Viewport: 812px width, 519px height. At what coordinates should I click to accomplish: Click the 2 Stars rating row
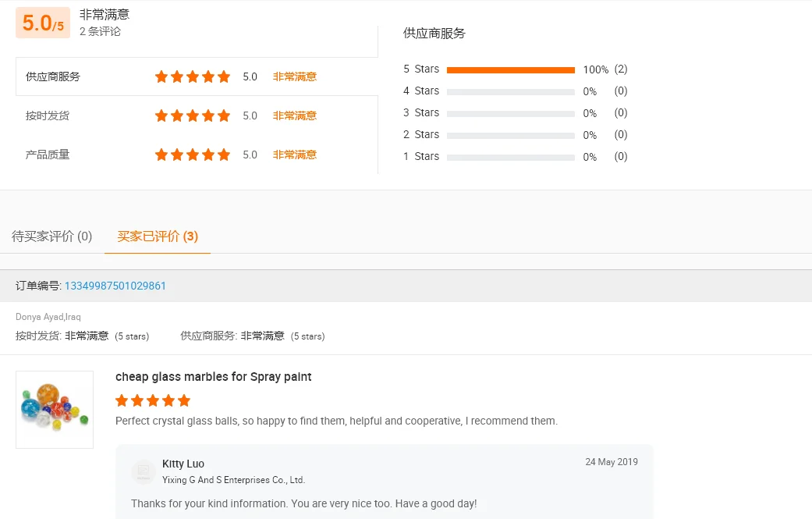tap(421, 135)
